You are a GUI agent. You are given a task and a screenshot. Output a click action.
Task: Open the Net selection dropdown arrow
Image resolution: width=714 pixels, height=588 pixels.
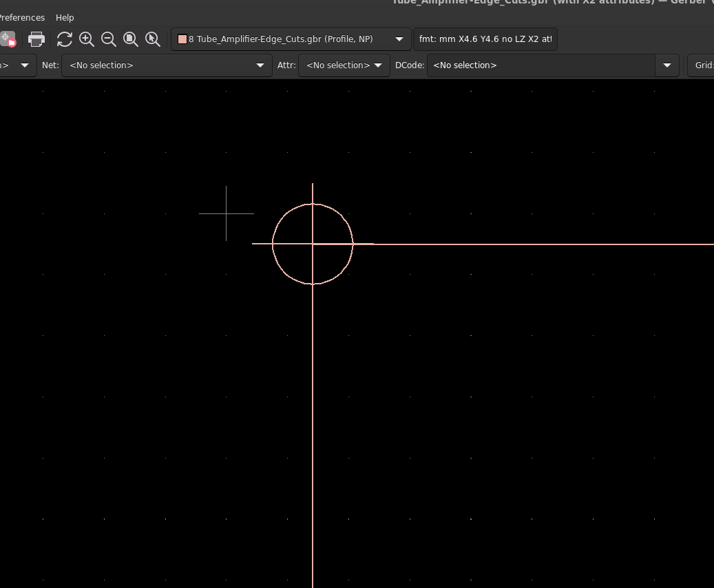(260, 65)
